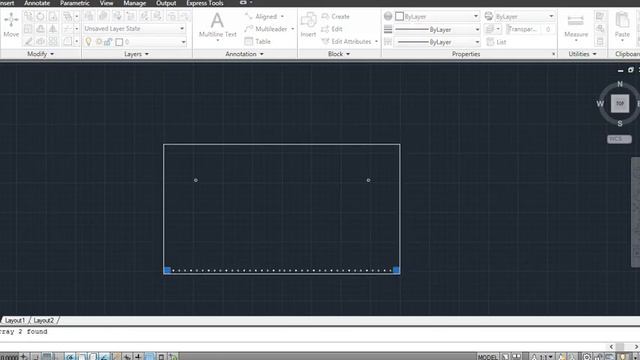Click the horizontal scrollbar left arrow
This screenshot has height=360, width=640.
(x=611, y=347)
